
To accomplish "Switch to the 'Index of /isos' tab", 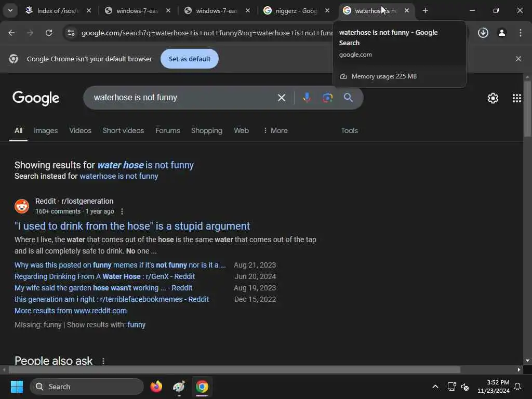I will (x=58, y=11).
